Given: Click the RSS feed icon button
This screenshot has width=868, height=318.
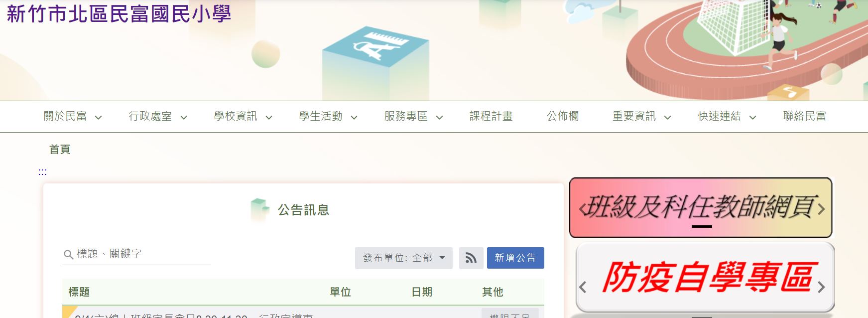Looking at the screenshot, I should 471,258.
